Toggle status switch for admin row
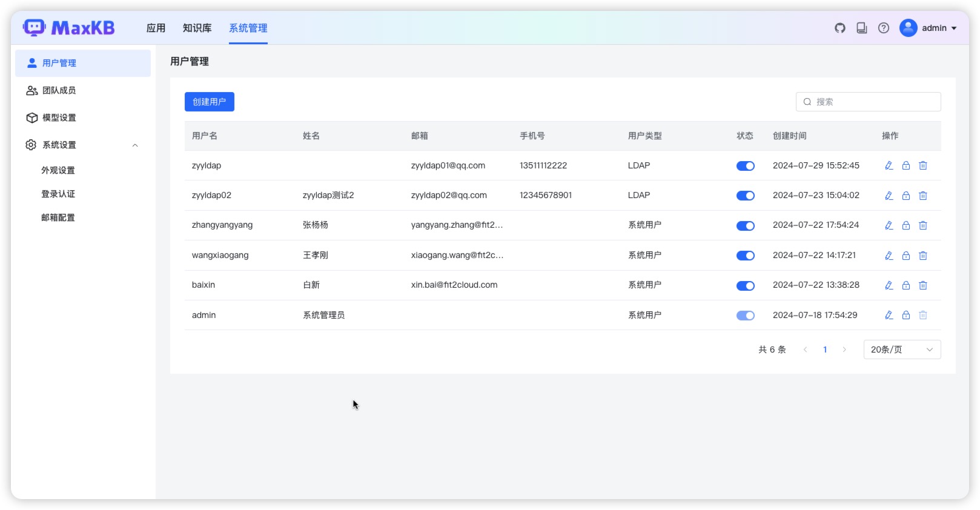This screenshot has height=510, width=980. coord(746,316)
